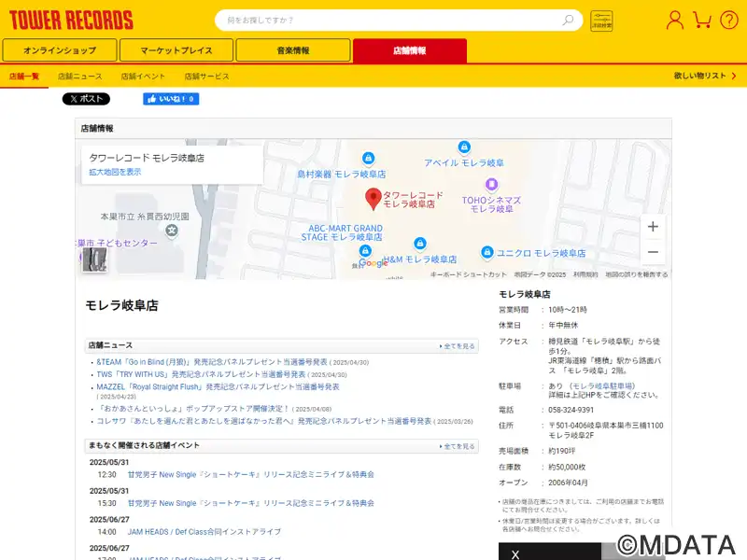Click the red Tower Records map pin

pyautogui.click(x=373, y=199)
